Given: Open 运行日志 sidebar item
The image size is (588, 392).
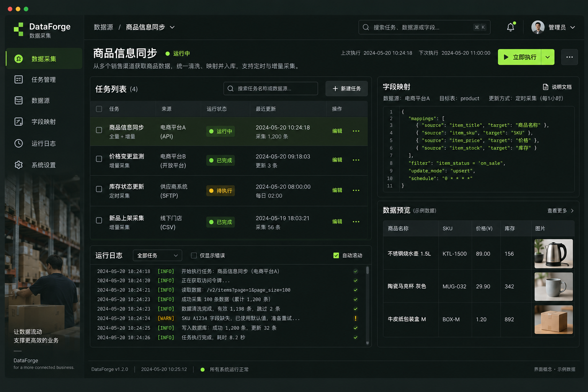Looking at the screenshot, I should tap(44, 144).
